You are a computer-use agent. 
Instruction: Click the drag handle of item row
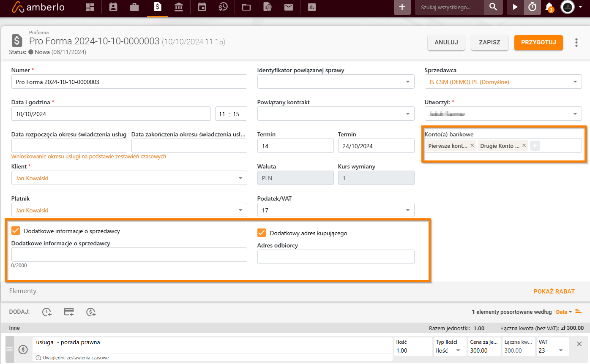(10, 349)
